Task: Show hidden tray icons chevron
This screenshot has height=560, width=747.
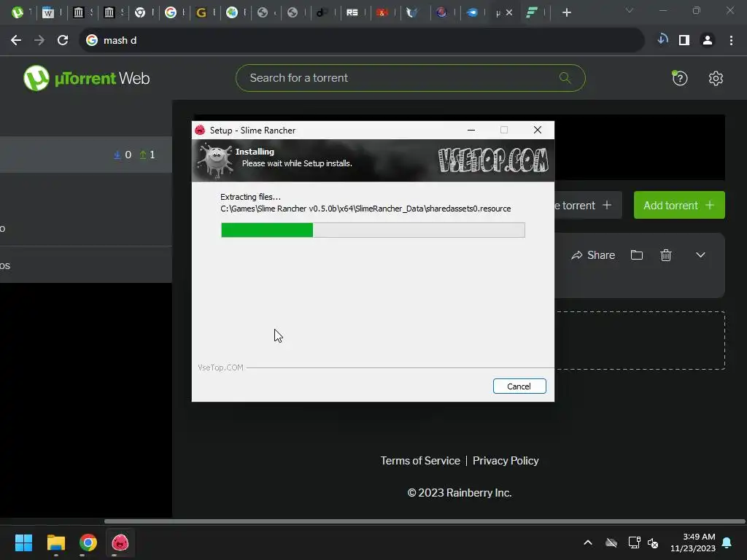Action: [x=588, y=542]
